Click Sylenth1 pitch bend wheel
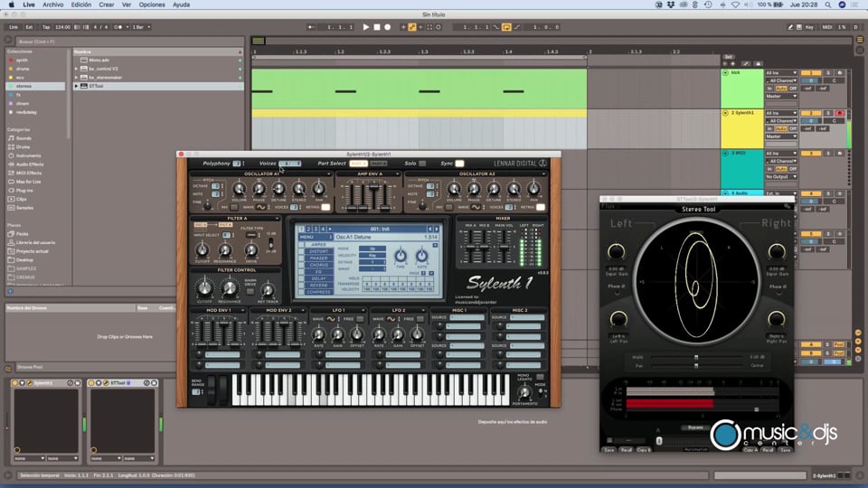 click(x=211, y=389)
